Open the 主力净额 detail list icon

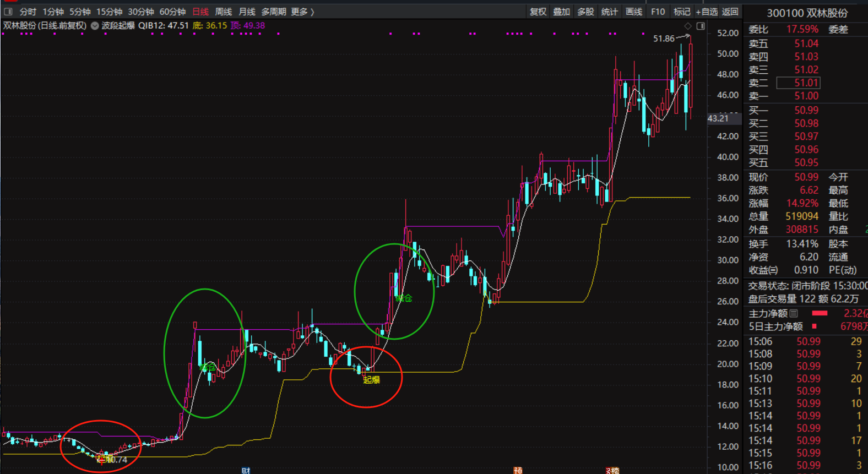point(794,313)
